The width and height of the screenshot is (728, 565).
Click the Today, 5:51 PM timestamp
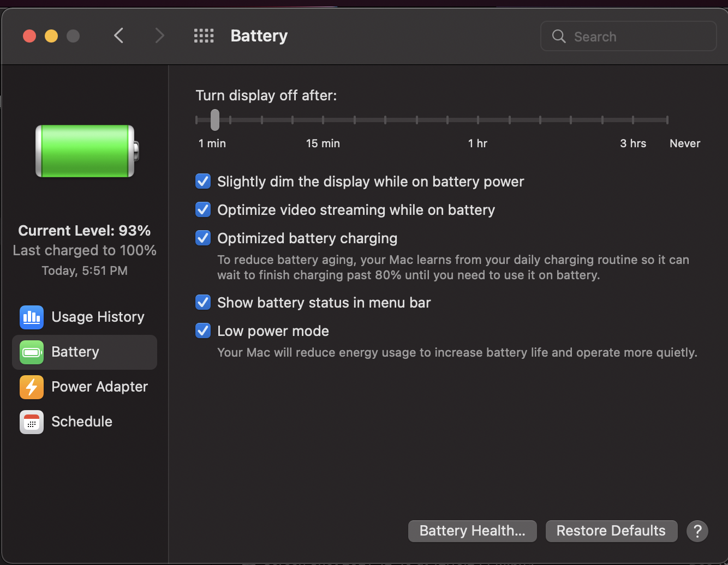click(x=85, y=271)
